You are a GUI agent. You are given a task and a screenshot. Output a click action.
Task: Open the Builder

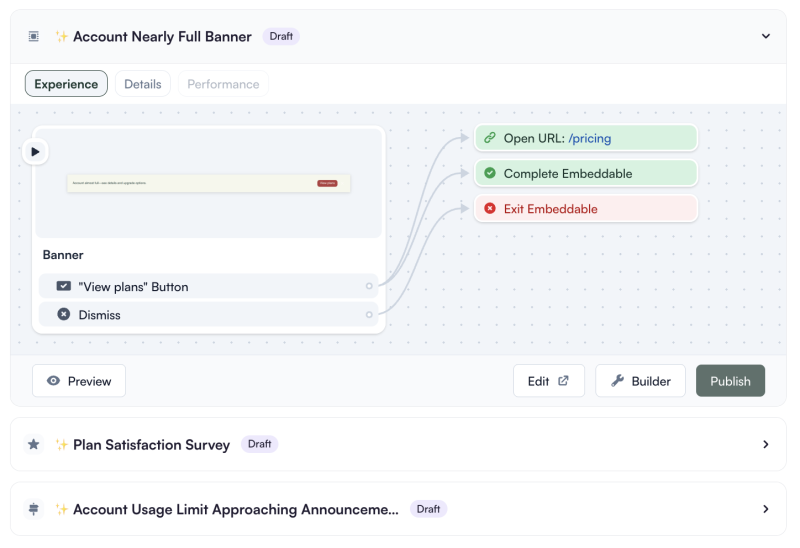tap(640, 381)
